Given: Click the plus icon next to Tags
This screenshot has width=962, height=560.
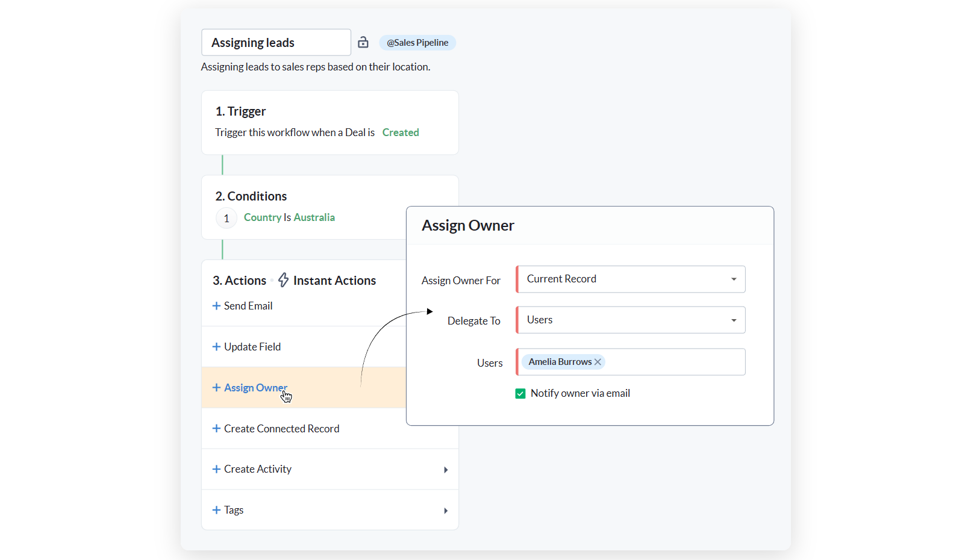Looking at the screenshot, I should [216, 510].
